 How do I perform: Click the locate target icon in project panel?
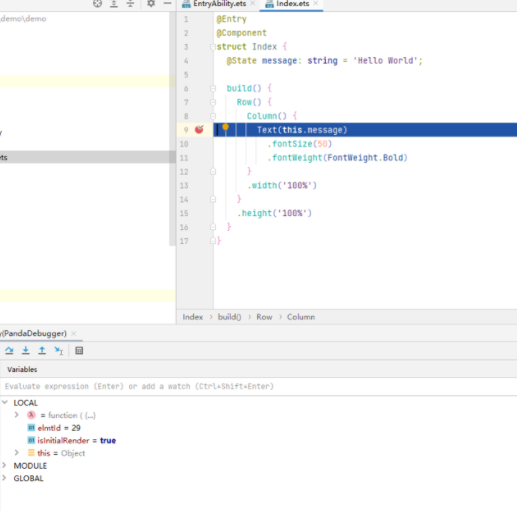(x=97, y=4)
